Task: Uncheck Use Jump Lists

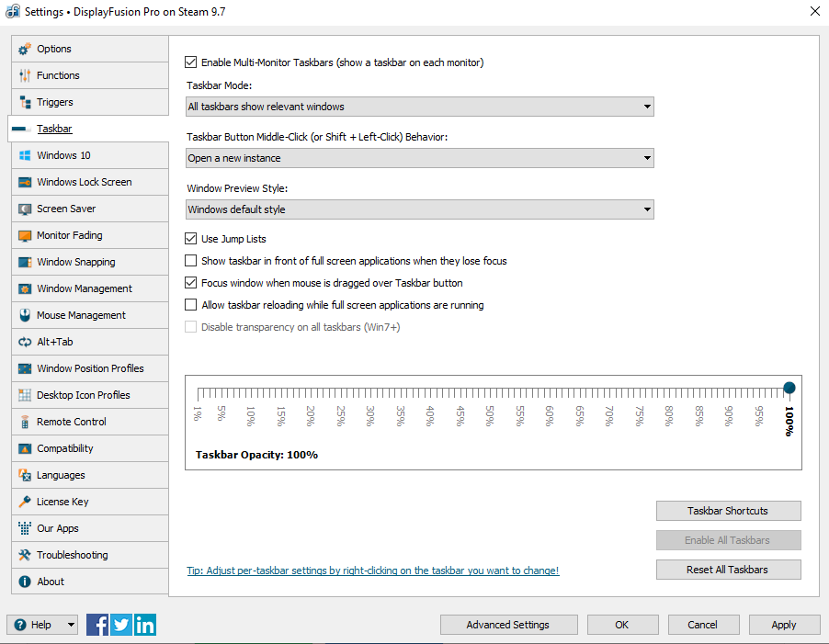Action: (191, 239)
